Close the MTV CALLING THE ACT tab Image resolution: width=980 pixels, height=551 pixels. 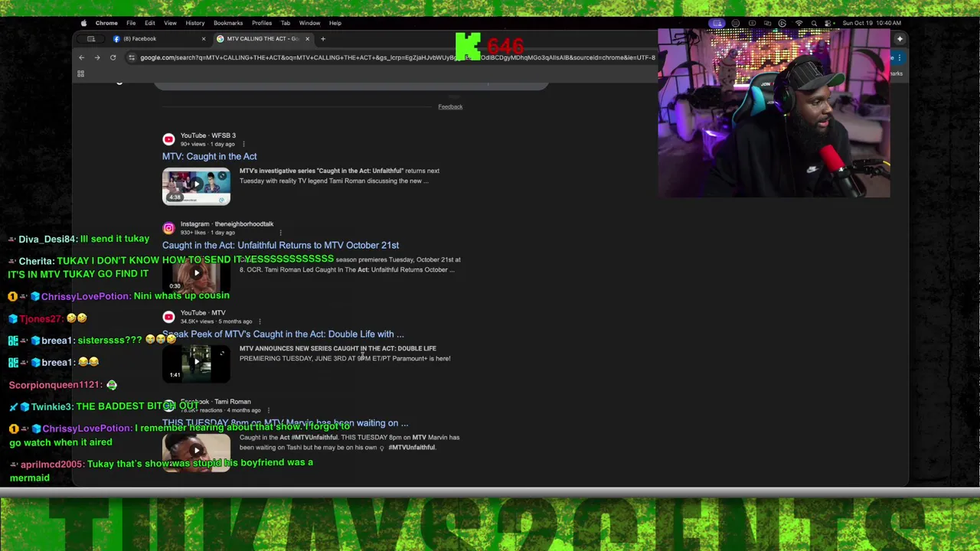coord(307,39)
